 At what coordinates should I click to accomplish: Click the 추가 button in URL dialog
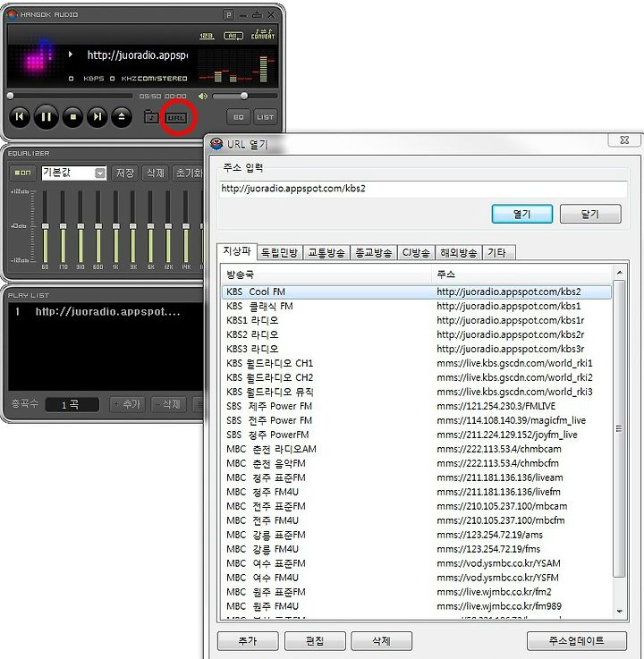coord(248,640)
